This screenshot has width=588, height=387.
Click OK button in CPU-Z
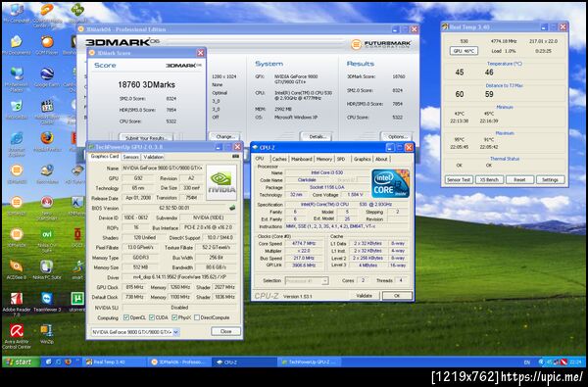pos(397,296)
